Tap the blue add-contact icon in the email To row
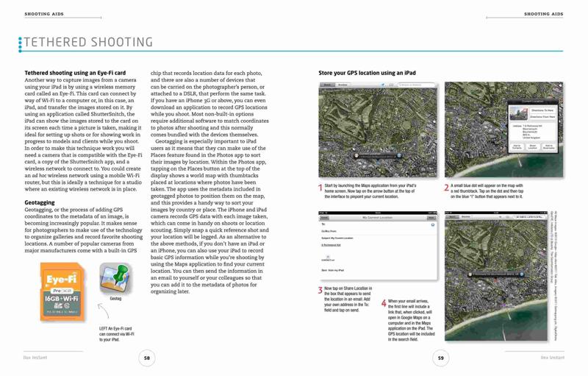588x376 pixels. pyautogui.click(x=433, y=224)
